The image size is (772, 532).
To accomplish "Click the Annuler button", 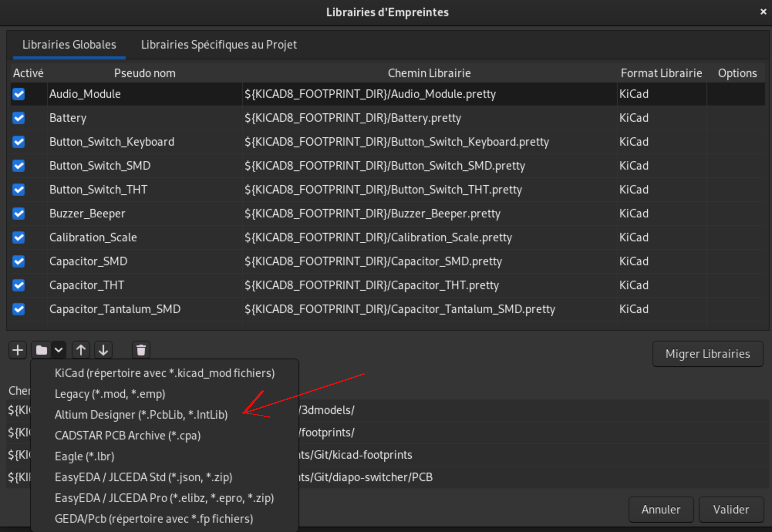I will (x=661, y=509).
